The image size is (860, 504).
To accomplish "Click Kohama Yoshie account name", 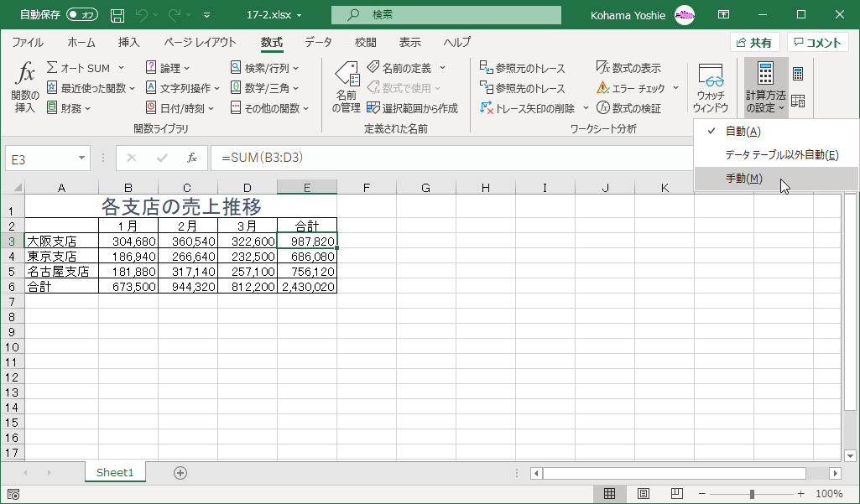I will point(628,15).
